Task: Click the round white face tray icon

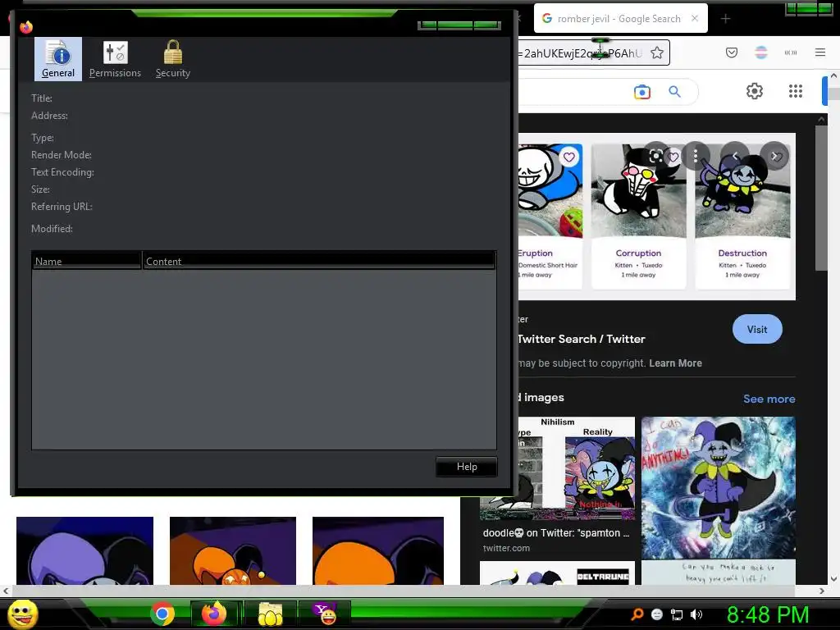Action: (x=657, y=614)
